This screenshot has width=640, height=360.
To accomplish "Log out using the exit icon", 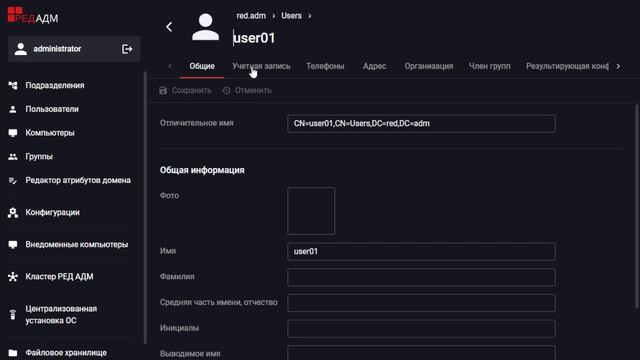I will coord(127,49).
